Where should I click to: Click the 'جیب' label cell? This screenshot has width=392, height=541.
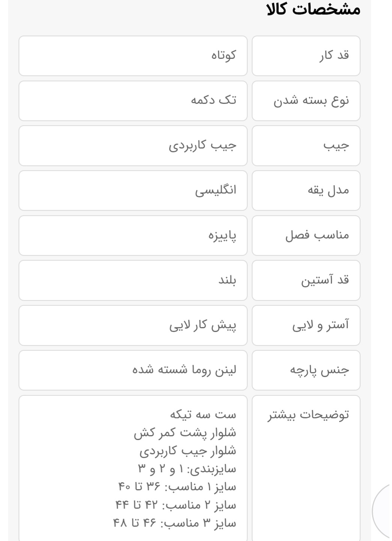(306, 146)
